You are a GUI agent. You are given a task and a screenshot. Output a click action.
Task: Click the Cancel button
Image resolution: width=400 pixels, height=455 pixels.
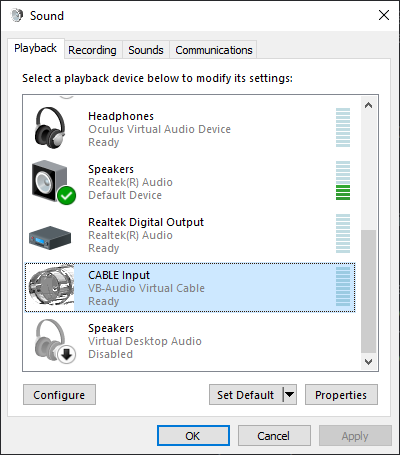pos(274,436)
